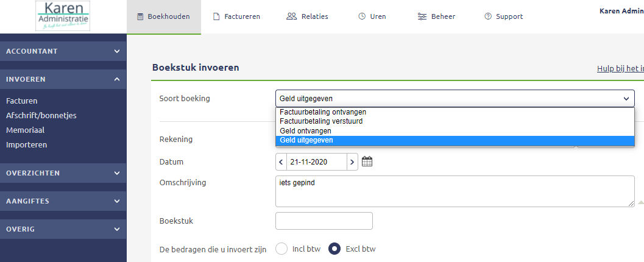The height and width of the screenshot is (262, 644).
Task: Select the Incl btw radio button
Action: (x=281, y=249)
